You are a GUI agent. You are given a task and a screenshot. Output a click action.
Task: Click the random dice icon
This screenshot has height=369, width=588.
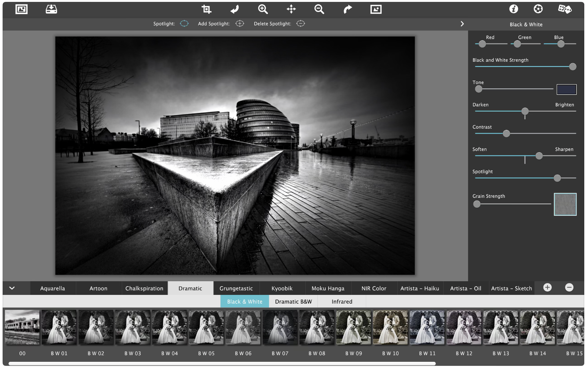coord(565,9)
